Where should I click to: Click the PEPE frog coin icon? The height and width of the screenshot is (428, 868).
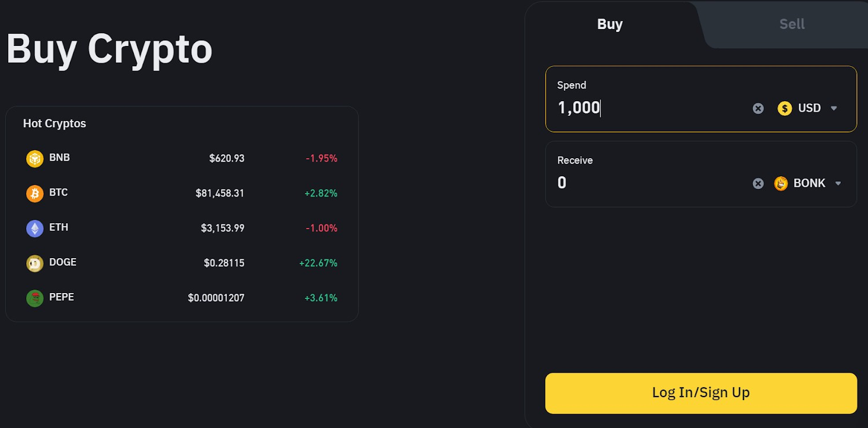click(x=35, y=298)
